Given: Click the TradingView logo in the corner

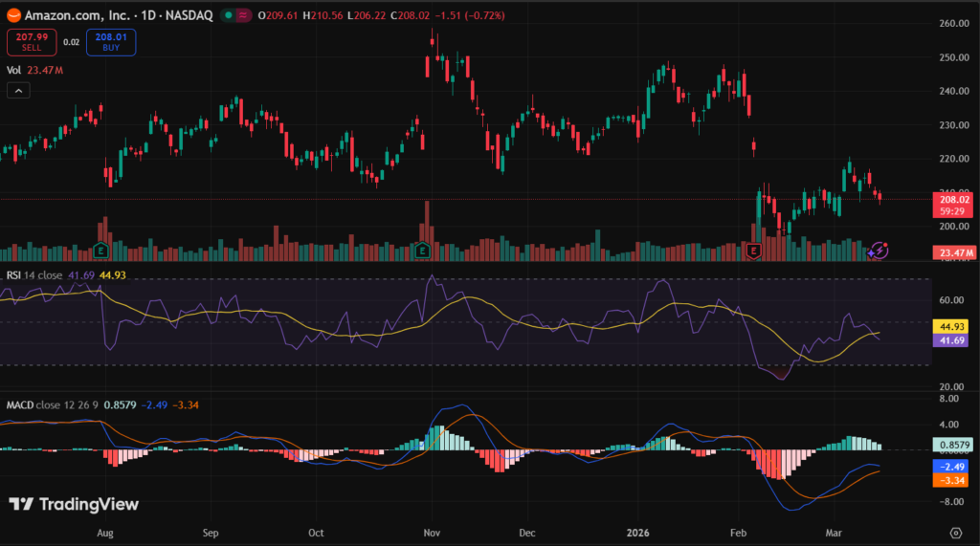Looking at the screenshot, I should coord(75,504).
